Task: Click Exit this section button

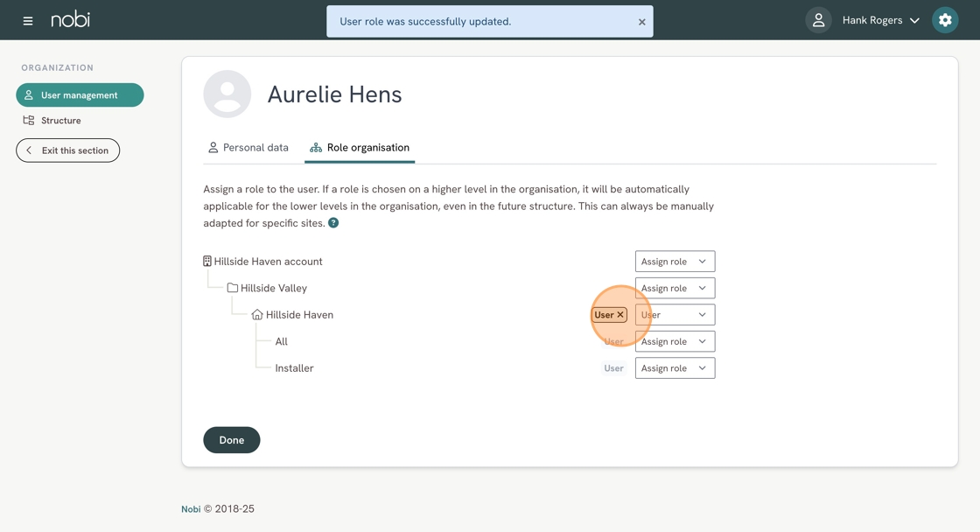Action: [68, 150]
